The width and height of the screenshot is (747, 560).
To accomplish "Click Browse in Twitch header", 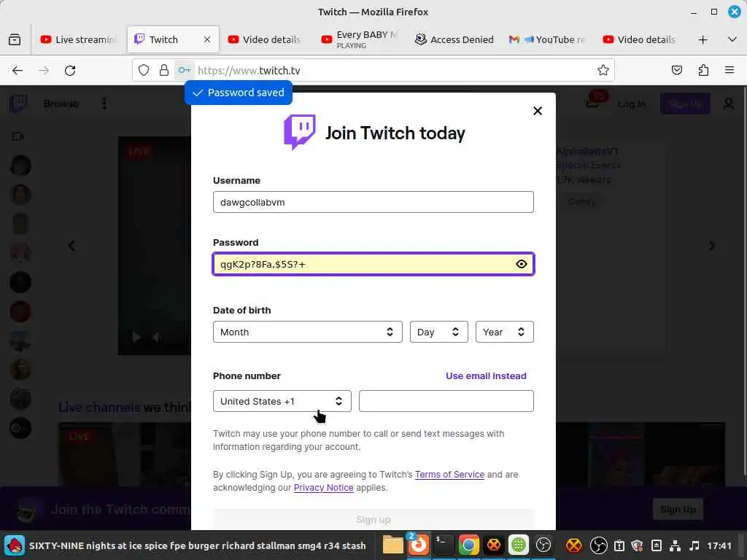I will (x=61, y=104).
